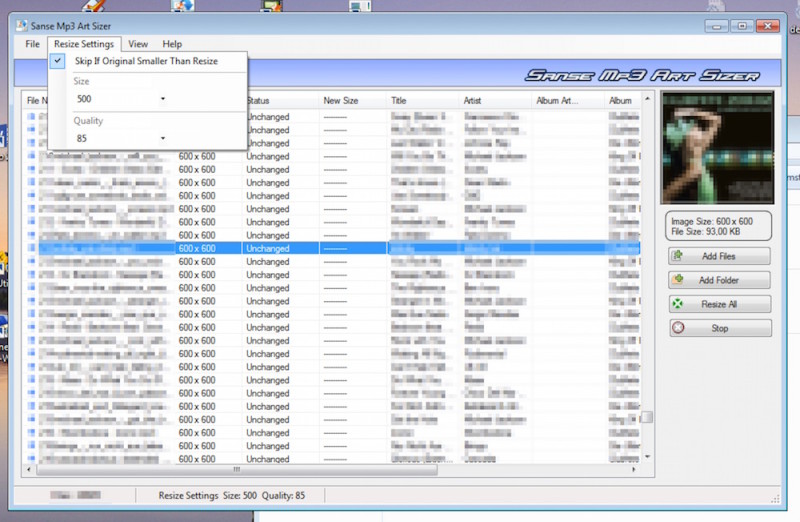Screen dimensions: 800x522
Task: Sort by the Artist column header
Action: pyautogui.click(x=495, y=101)
